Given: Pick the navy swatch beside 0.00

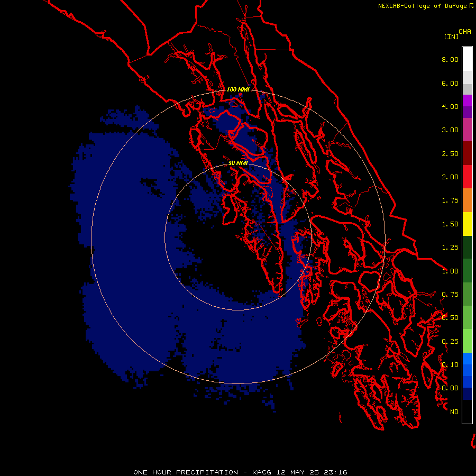Looking at the screenshot, I should point(467,394).
